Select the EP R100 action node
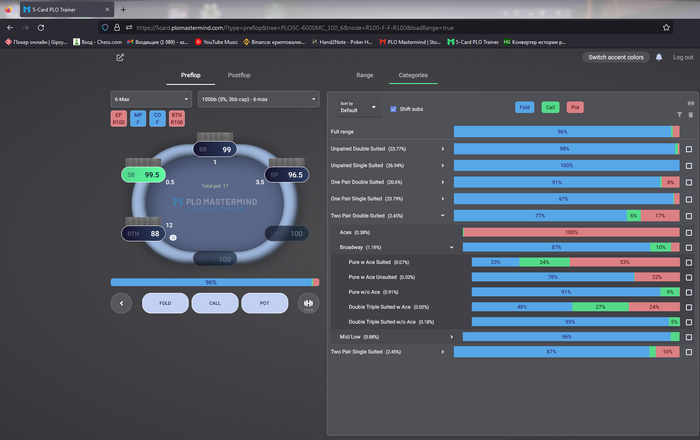The image size is (700, 440). [x=118, y=118]
